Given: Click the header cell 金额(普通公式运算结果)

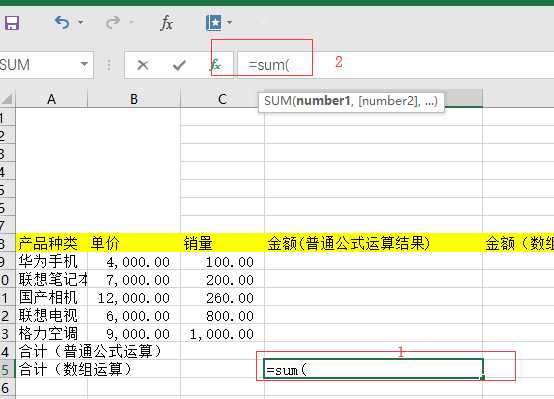Looking at the screenshot, I should [x=373, y=243].
